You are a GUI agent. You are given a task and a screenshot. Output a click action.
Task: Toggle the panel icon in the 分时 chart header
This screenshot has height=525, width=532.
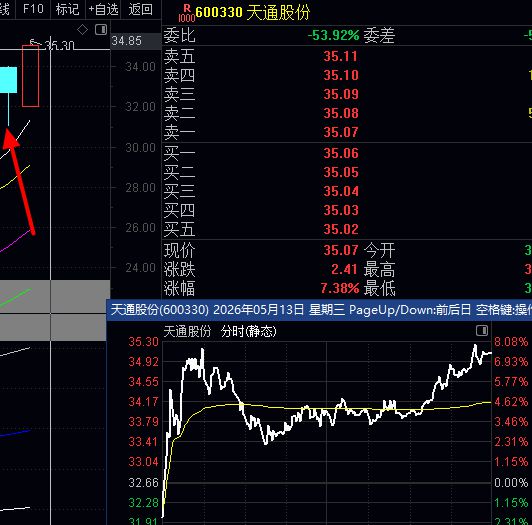pos(482,331)
